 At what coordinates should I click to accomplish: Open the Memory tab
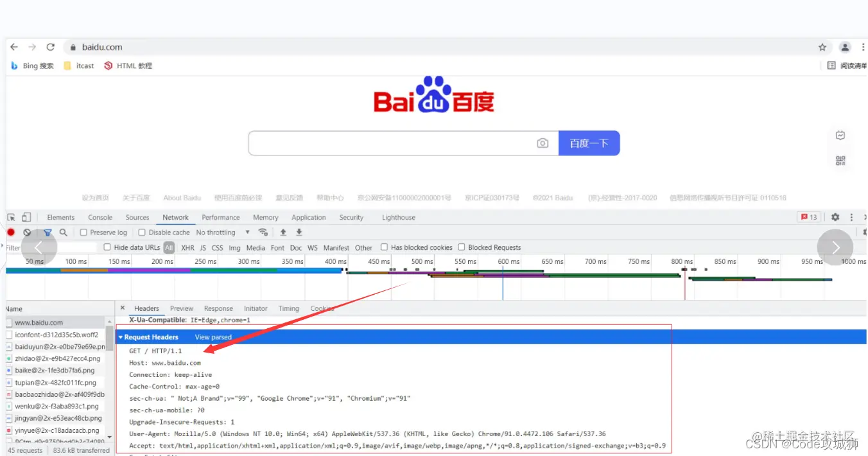266,217
